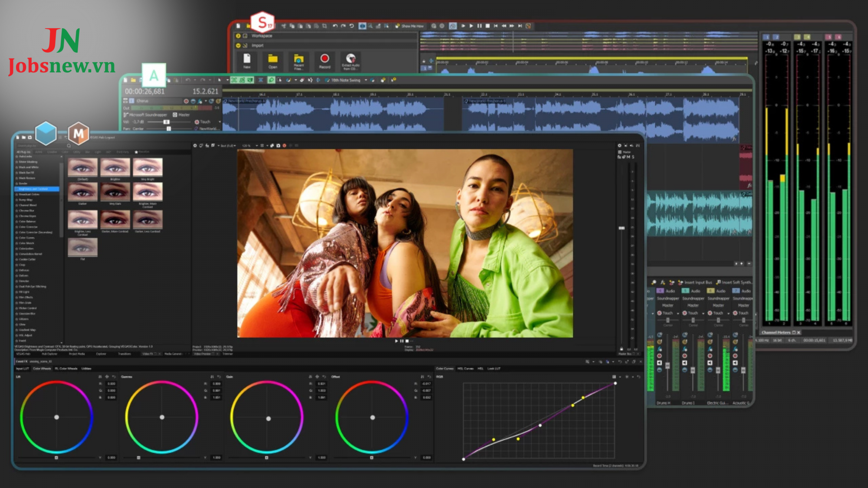Click the Gamma color wheel center point

[x=162, y=417]
